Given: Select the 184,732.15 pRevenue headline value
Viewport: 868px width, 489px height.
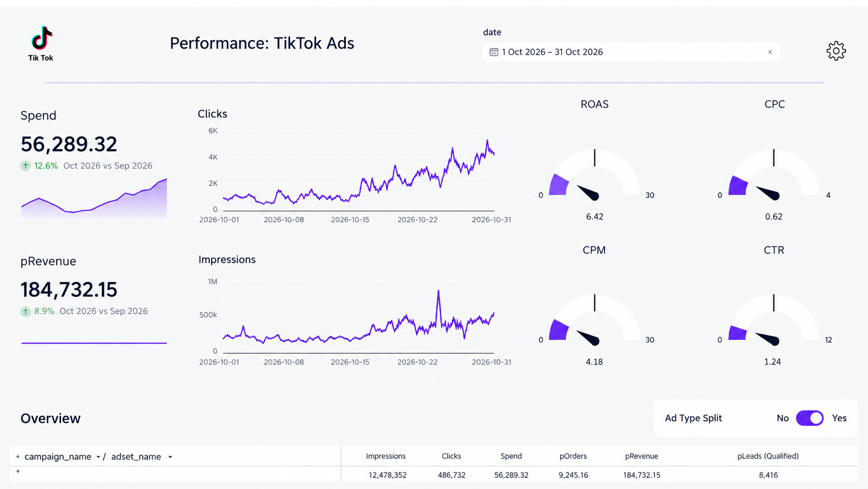Looking at the screenshot, I should click(x=69, y=290).
